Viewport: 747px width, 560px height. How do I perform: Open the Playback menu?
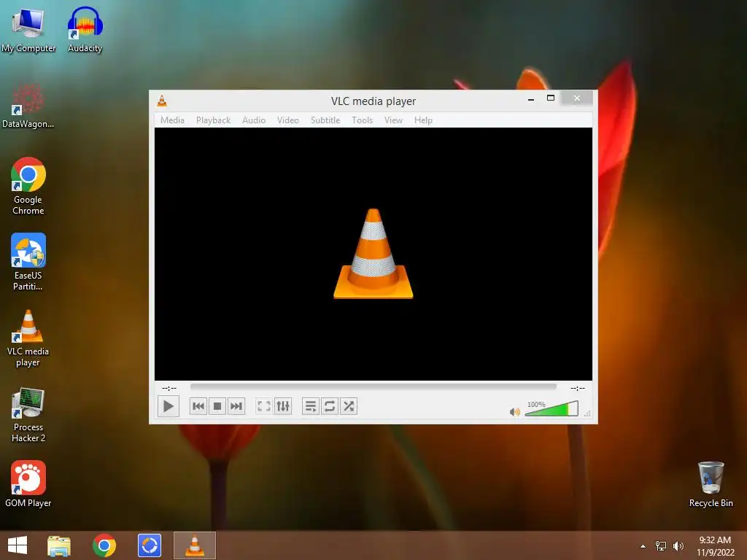click(214, 120)
